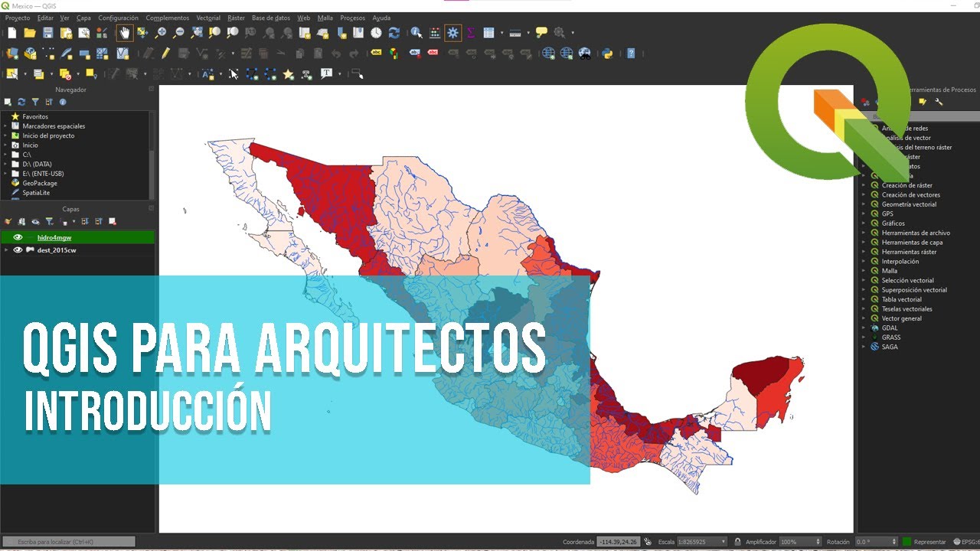Toggle visibility of dest_2015cw layer
The image size is (980, 551).
[18, 249]
